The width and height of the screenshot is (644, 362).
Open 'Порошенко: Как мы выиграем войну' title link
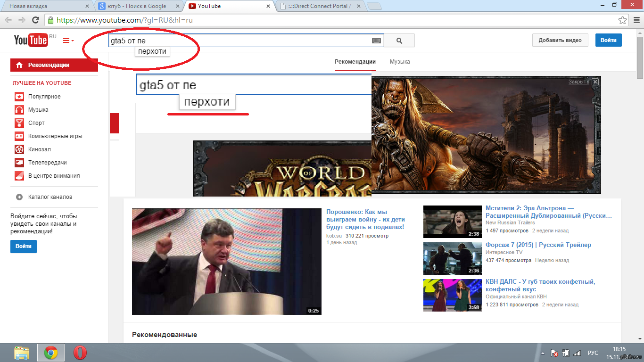(x=365, y=220)
